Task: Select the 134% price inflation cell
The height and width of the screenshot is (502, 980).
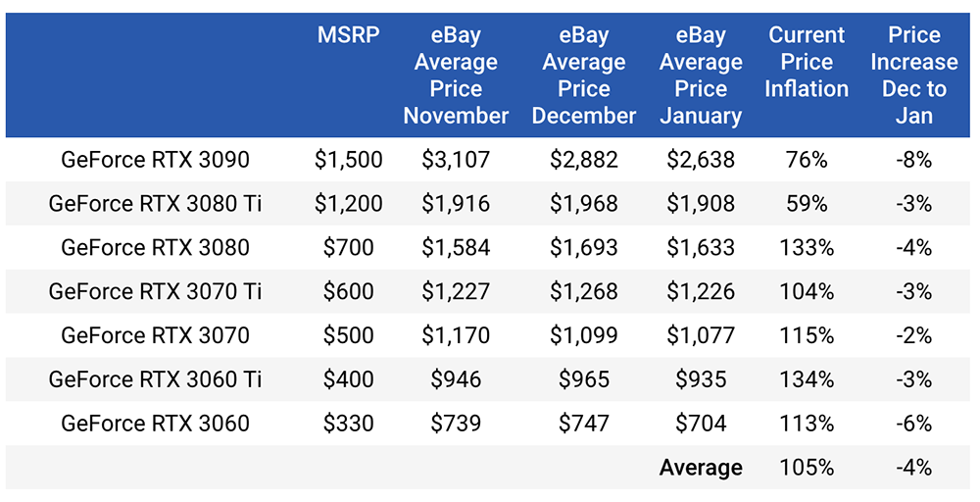Action: (807, 379)
